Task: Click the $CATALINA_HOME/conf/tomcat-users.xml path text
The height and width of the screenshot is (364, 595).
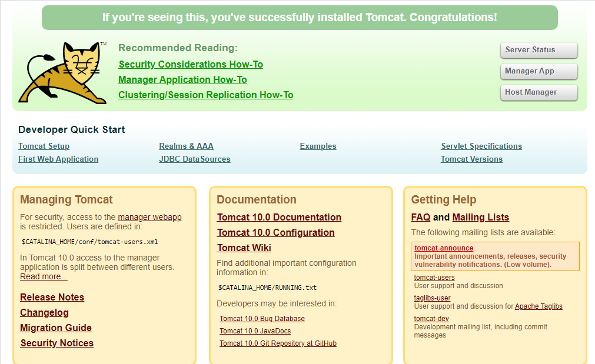Action: (89, 242)
